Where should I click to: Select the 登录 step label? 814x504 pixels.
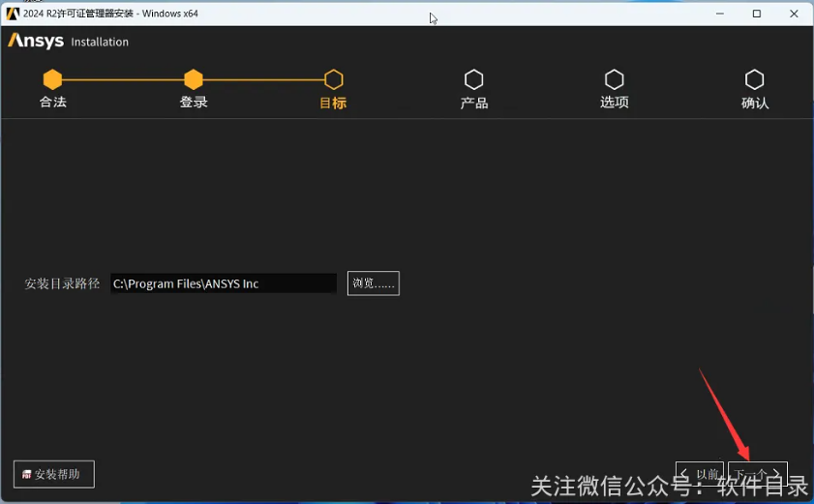(x=194, y=102)
